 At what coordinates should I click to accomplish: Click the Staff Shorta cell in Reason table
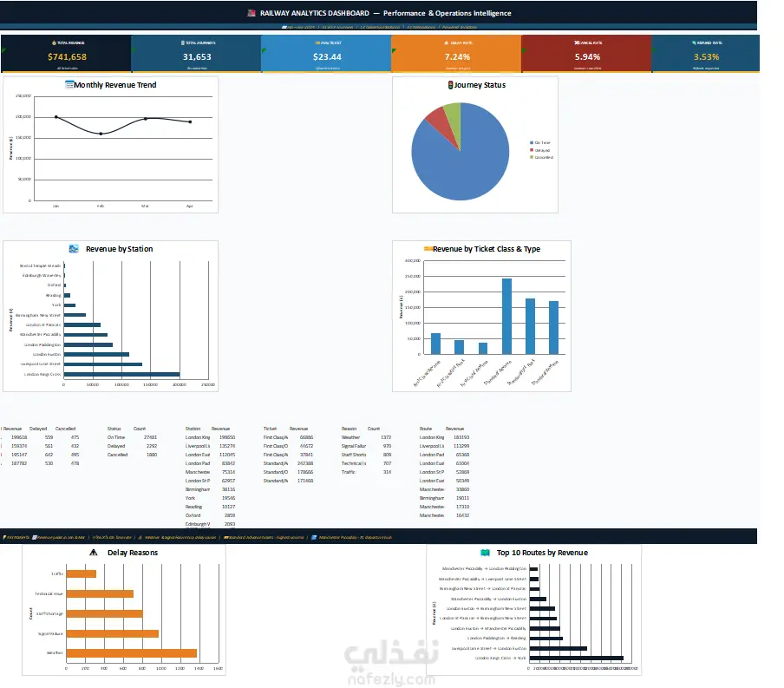pos(354,455)
